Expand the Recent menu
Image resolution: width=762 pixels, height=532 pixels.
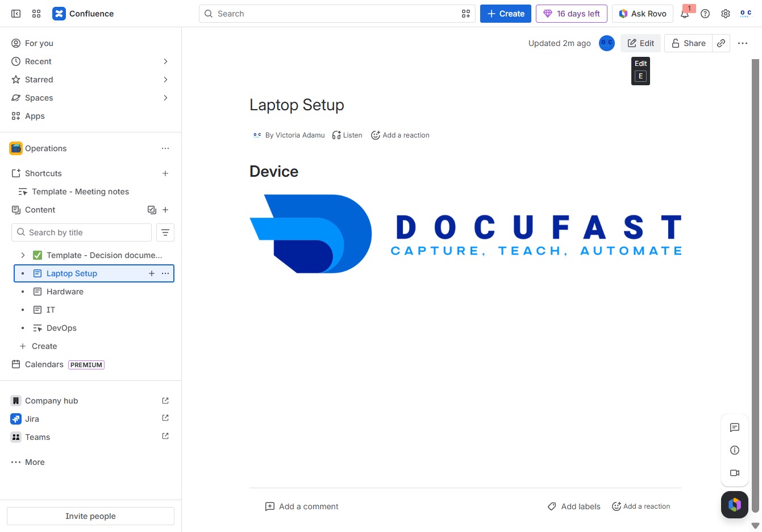[165, 61]
